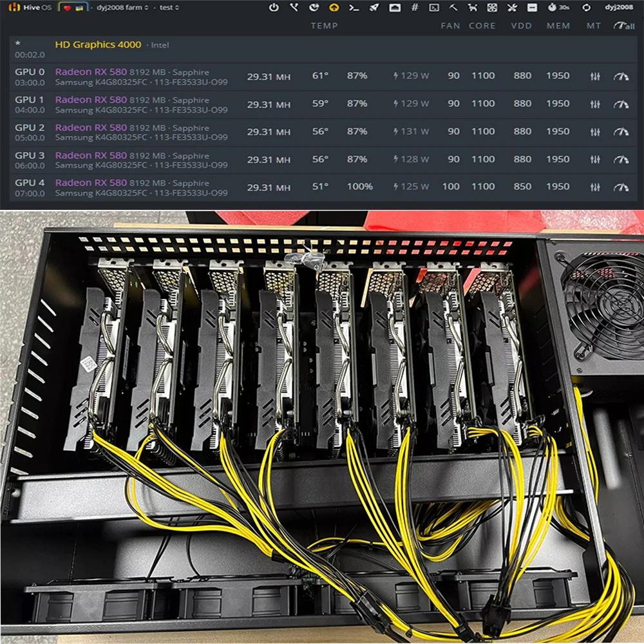The height and width of the screenshot is (644, 644).
Task: Open the chart graph panel icon
Action: [x=395, y=7]
